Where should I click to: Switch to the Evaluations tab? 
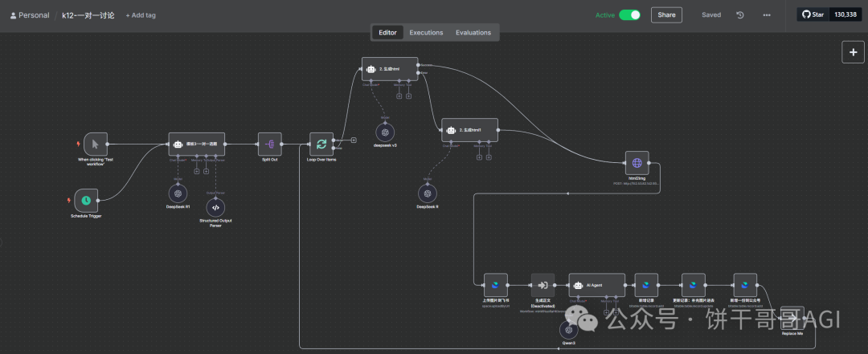[473, 33]
